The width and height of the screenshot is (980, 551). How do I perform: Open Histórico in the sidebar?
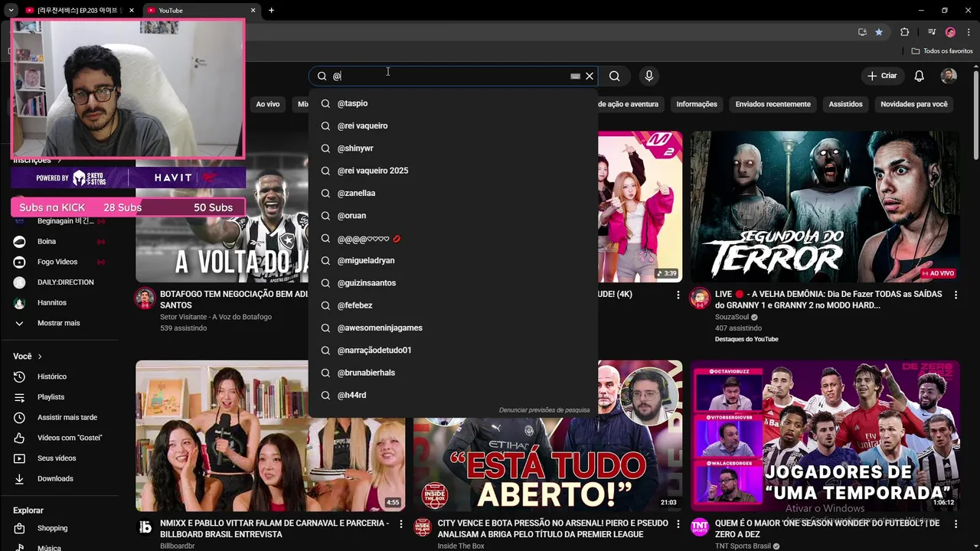58,377
